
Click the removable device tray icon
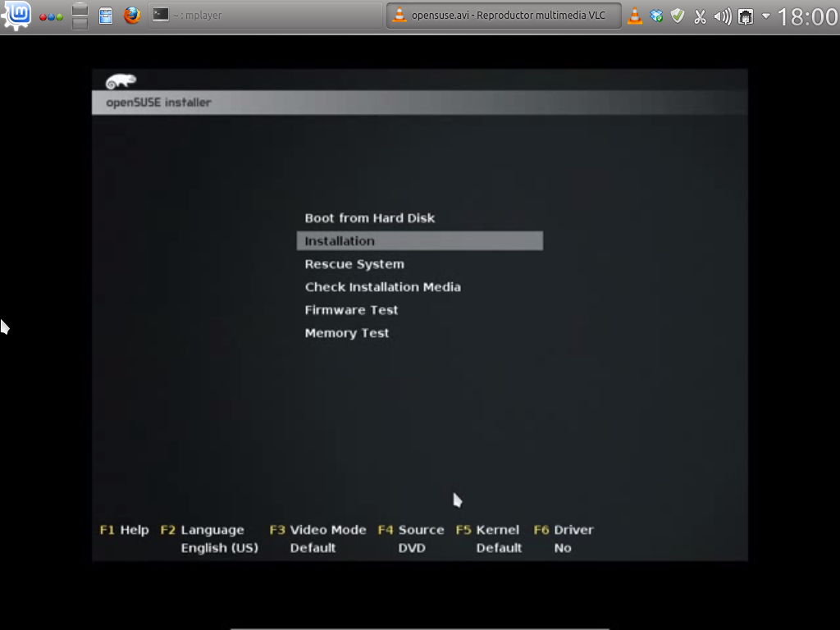[x=745, y=16]
